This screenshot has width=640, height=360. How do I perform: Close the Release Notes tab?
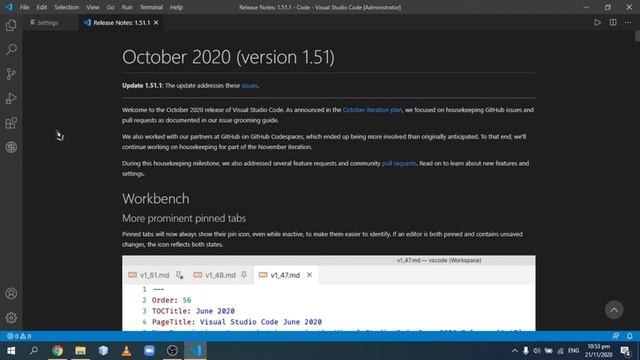tap(156, 22)
